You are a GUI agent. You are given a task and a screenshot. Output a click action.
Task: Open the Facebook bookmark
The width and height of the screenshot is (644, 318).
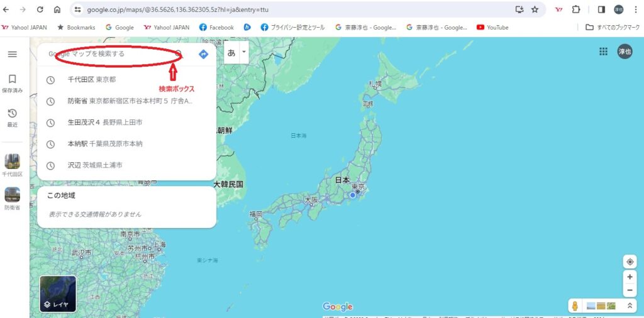click(216, 28)
